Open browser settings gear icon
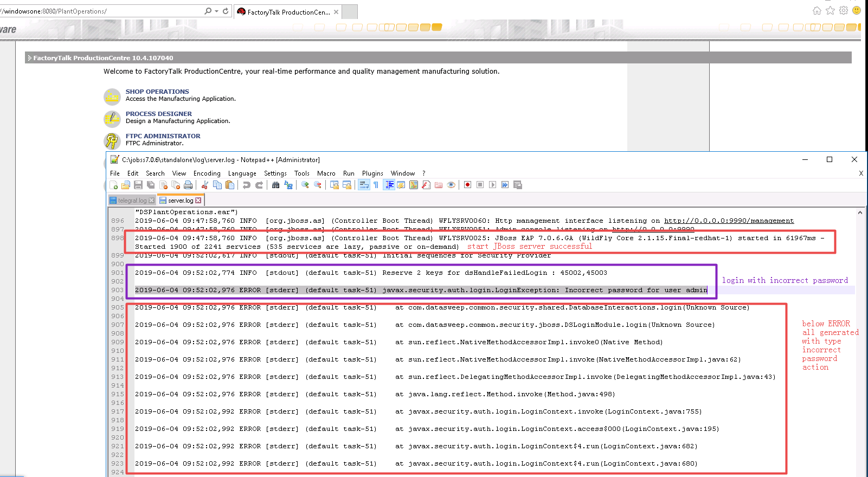Screen dimensions: 868x477 coord(843,10)
